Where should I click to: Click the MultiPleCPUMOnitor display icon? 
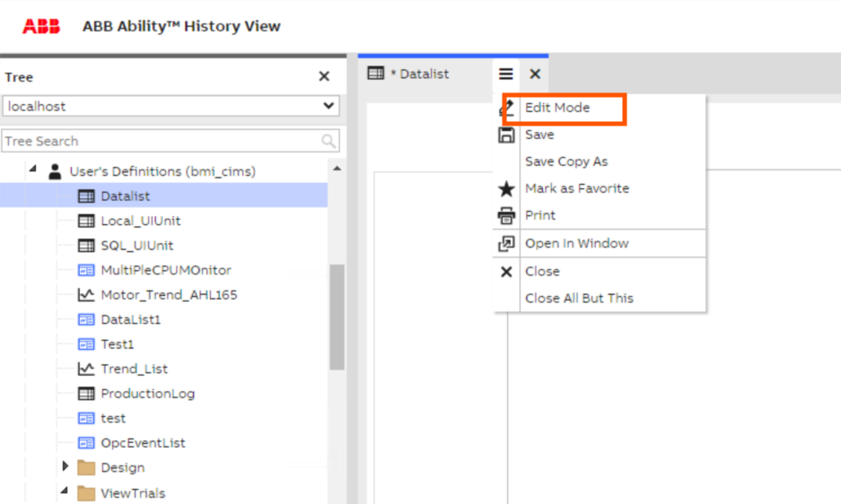pos(86,270)
